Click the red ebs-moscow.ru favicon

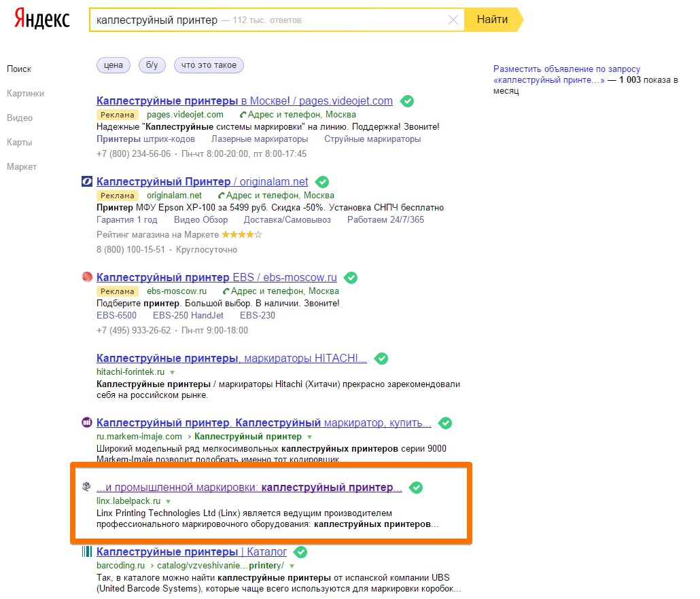86,277
